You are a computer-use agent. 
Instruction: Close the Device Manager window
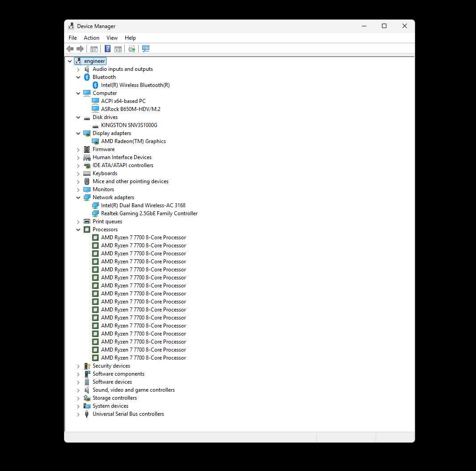[x=405, y=26]
